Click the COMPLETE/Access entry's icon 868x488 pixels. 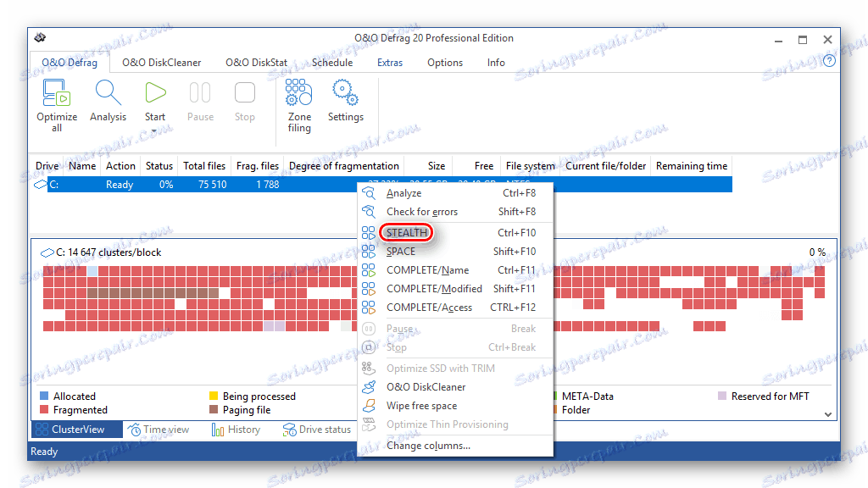(369, 308)
